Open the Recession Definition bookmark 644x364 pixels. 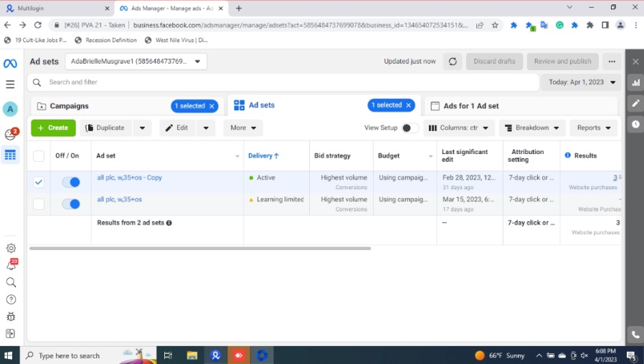pyautogui.click(x=106, y=40)
